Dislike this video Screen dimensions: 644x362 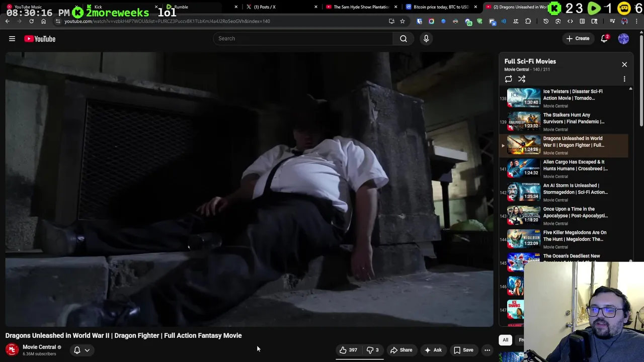coord(372,350)
